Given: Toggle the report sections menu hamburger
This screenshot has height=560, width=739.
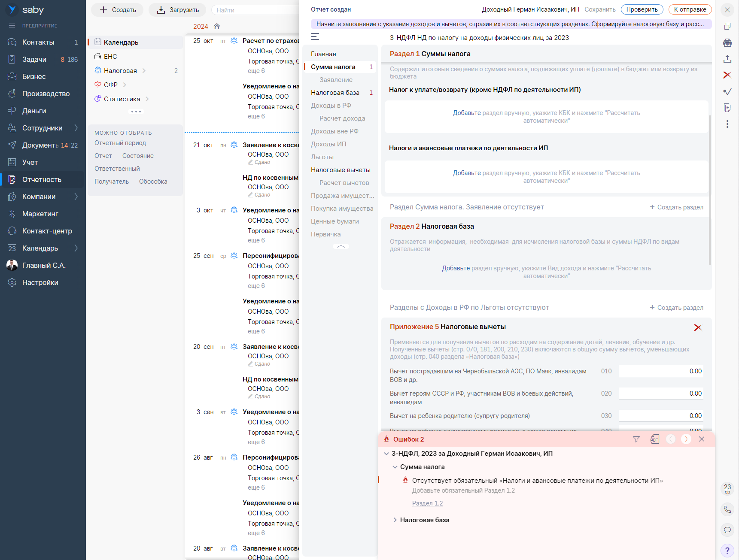Looking at the screenshot, I should (x=315, y=37).
